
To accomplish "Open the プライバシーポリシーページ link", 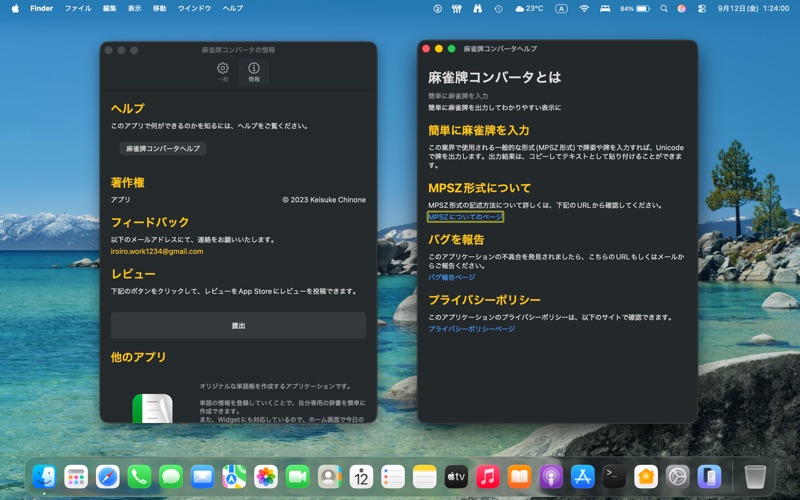I will point(471,329).
